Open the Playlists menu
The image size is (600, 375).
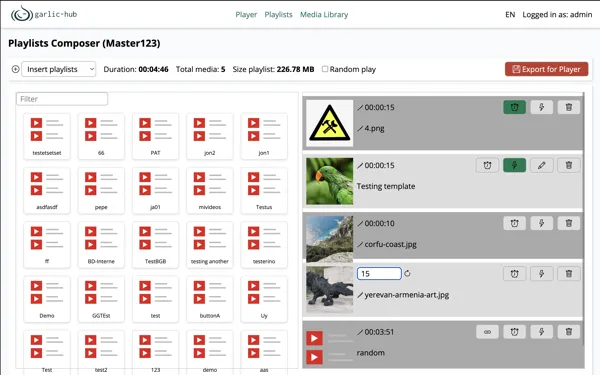[x=278, y=15]
